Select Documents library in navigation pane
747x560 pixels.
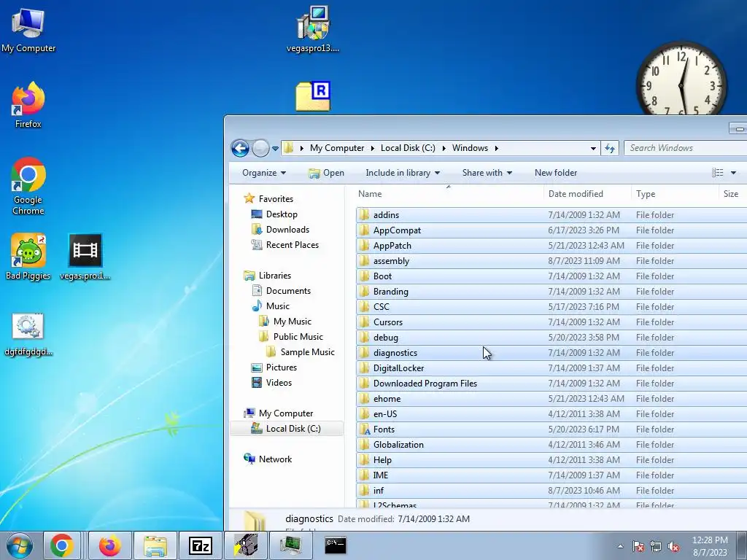[288, 290]
